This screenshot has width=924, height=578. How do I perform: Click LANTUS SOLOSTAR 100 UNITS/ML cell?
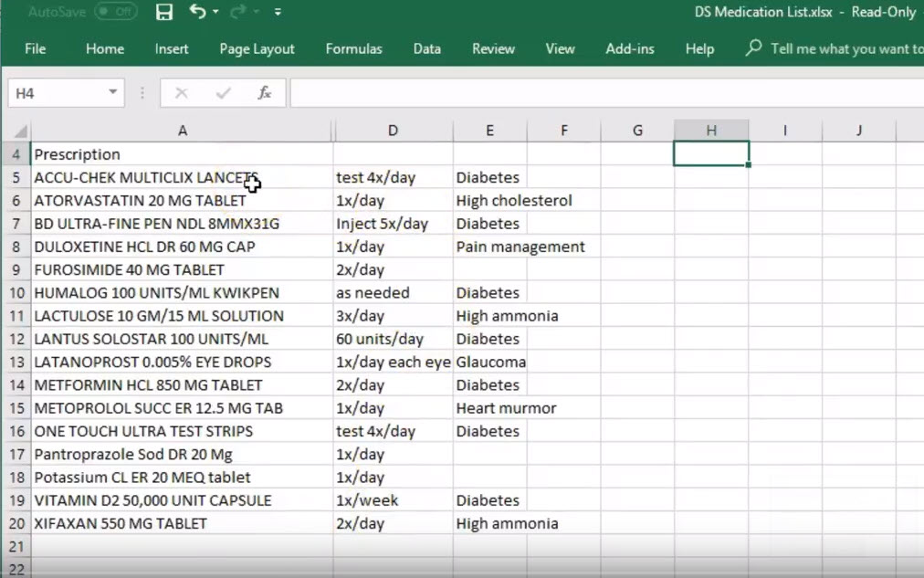182,339
